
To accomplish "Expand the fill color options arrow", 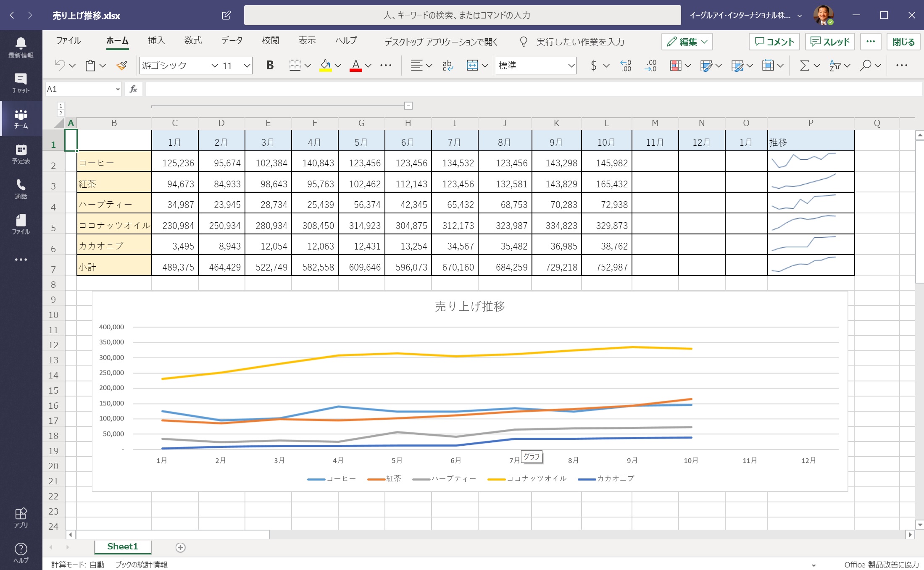I will (338, 66).
